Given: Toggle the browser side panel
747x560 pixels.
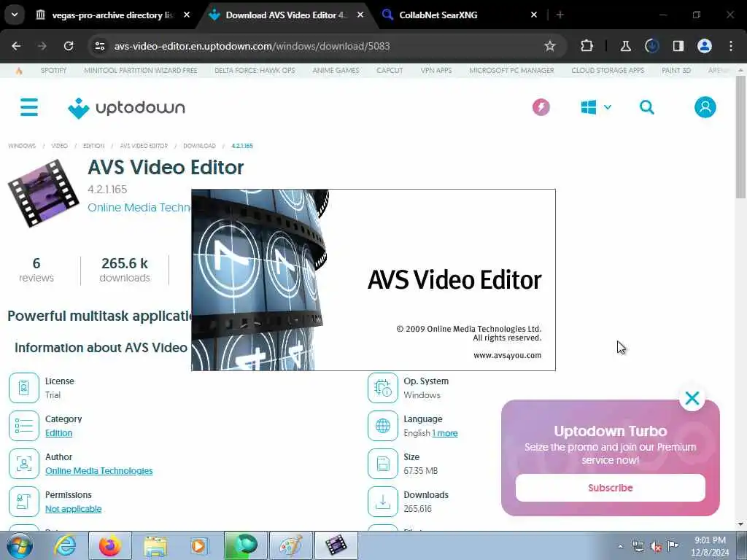Looking at the screenshot, I should pyautogui.click(x=678, y=46).
